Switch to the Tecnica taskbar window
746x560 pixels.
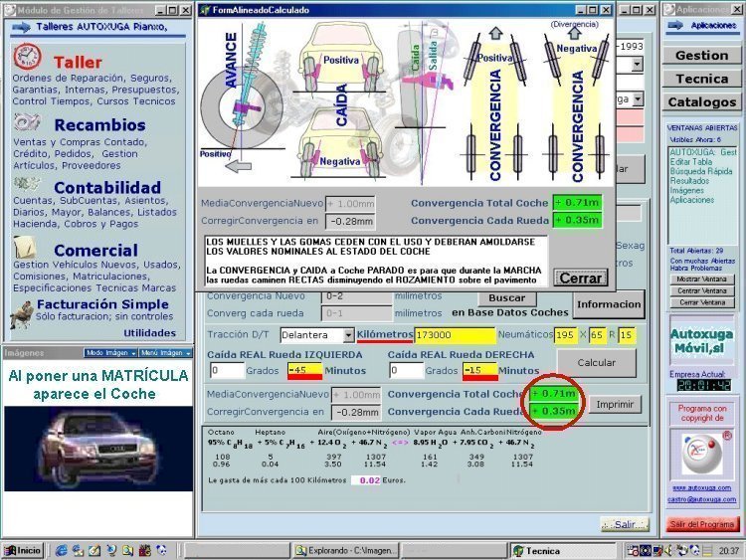[564, 550]
